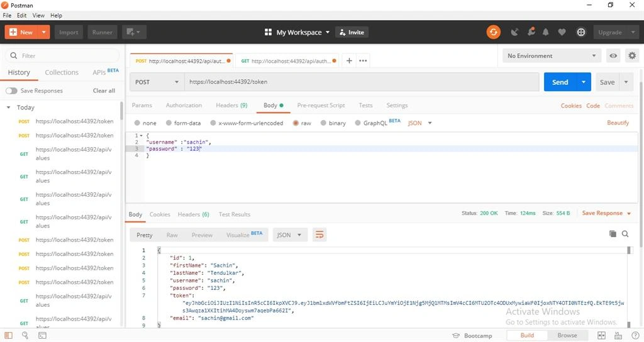Select x-www-form-urlencoded body type
This screenshot has height=342, width=644.
[213, 123]
